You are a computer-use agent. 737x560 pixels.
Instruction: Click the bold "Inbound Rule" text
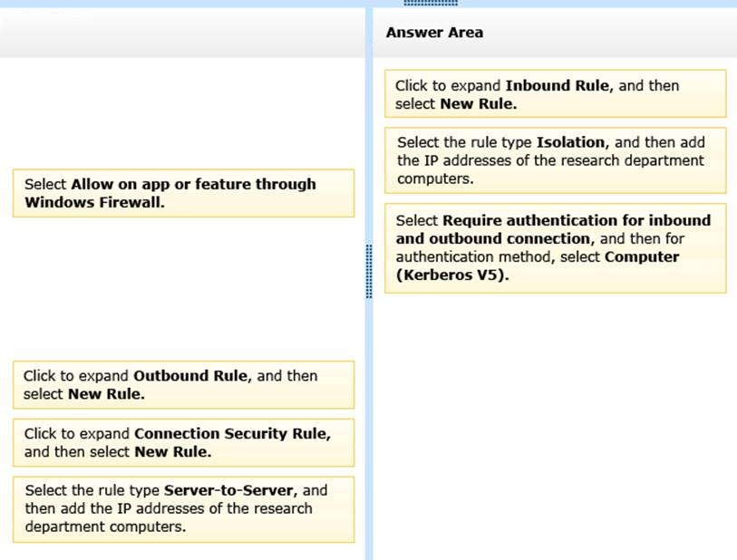coord(558,86)
